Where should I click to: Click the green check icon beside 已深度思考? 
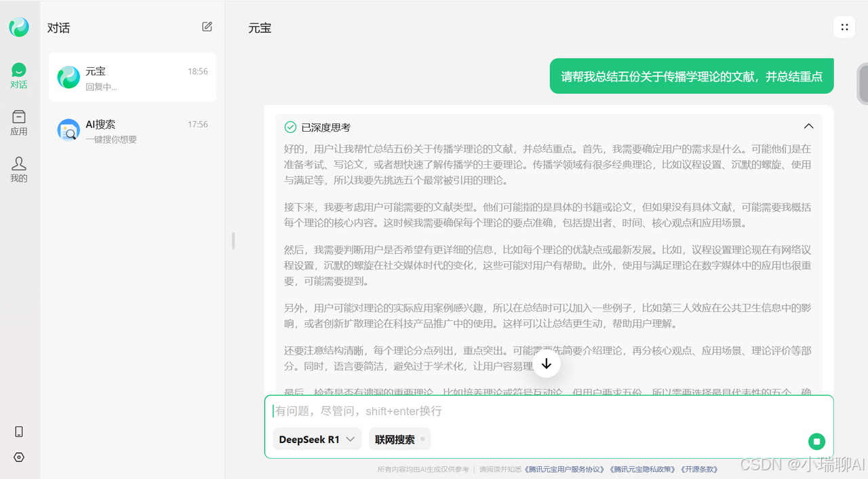290,127
